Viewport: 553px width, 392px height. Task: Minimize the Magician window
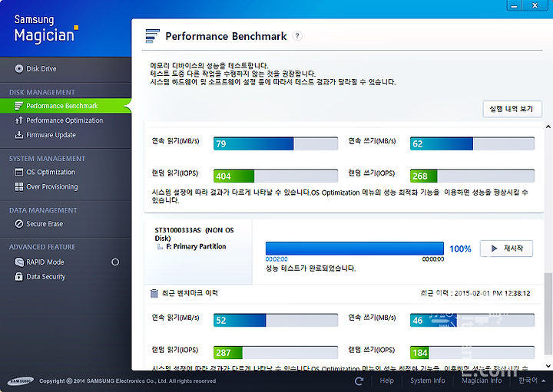click(514, 5)
